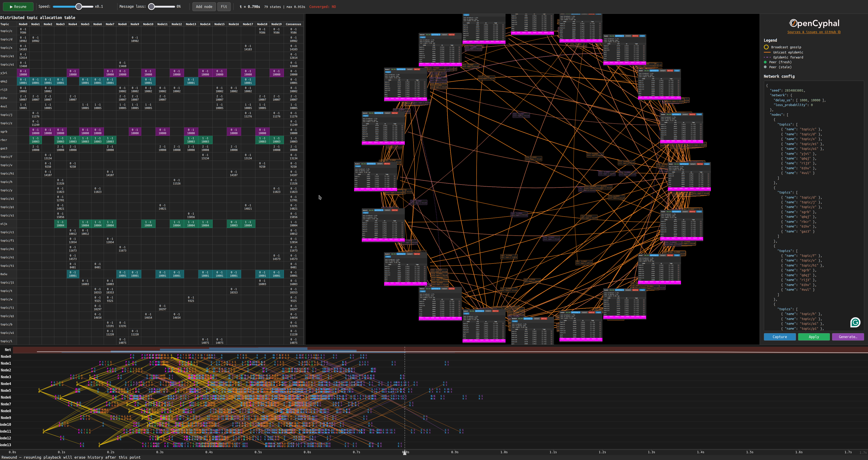The width and height of the screenshot is (868, 460).
Task: Click the green Grammarly icon
Action: pos(855,322)
